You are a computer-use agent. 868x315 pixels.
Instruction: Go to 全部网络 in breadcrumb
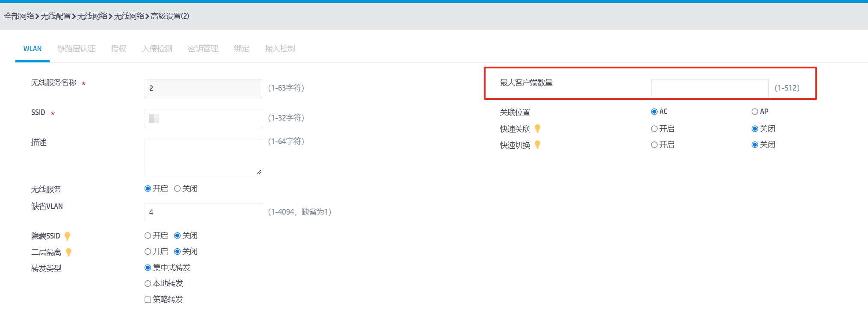coord(19,16)
